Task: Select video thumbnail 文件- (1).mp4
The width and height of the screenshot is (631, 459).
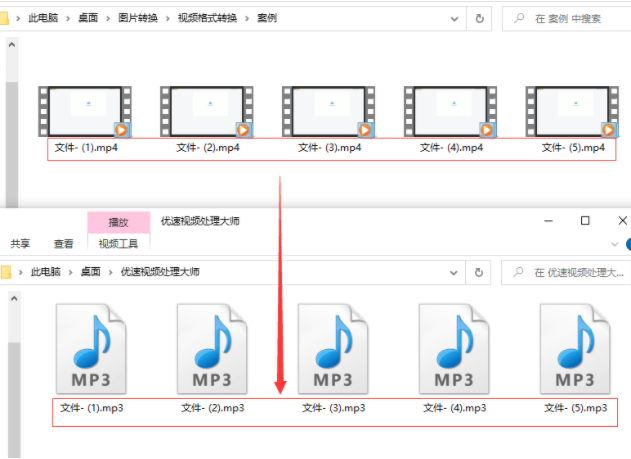Action: click(x=85, y=111)
